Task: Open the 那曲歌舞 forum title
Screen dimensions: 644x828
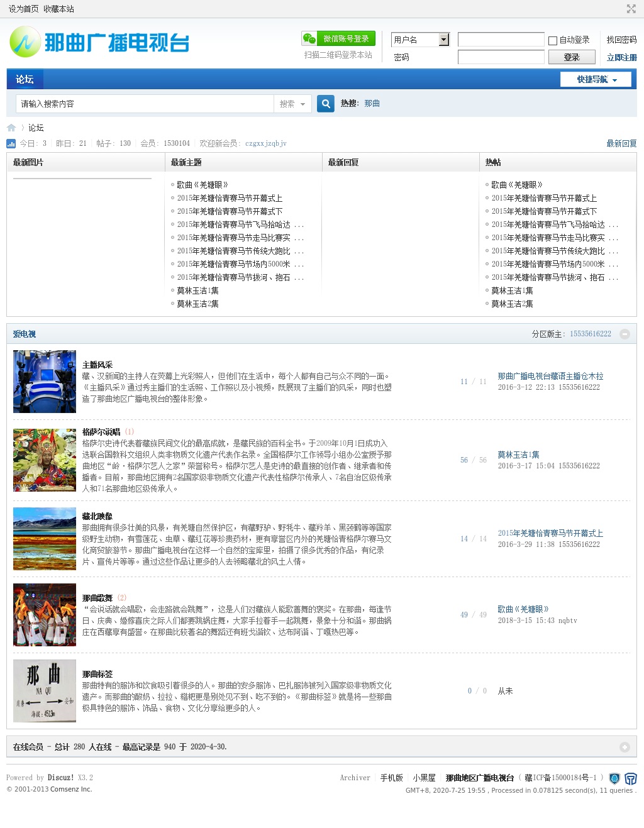Action: pos(97,598)
